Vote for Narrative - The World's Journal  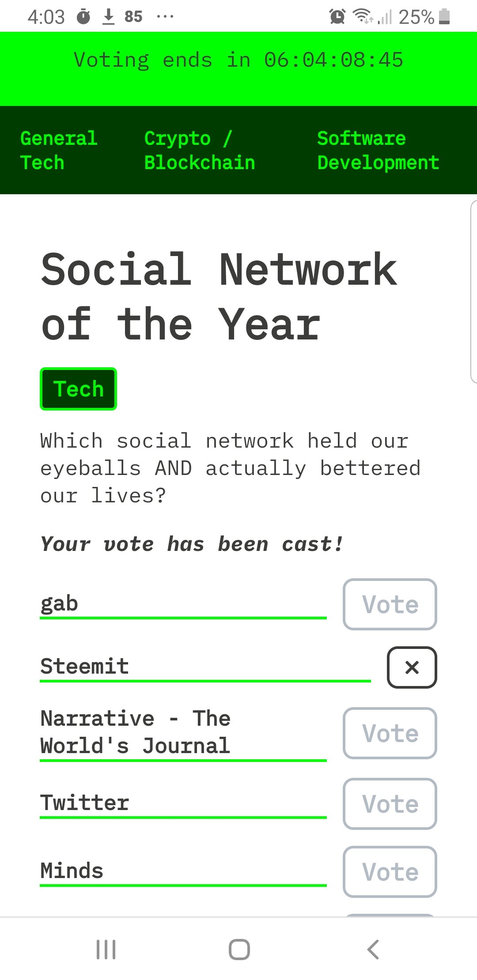click(x=390, y=733)
